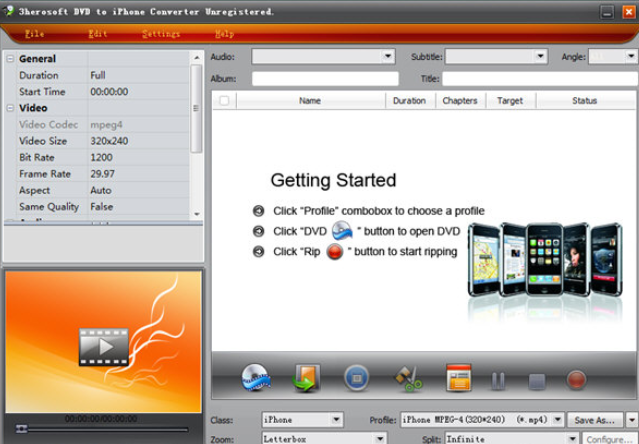Image resolution: width=639 pixels, height=444 pixels.
Task: Select the Video Size value 320x240
Action: coord(109,141)
